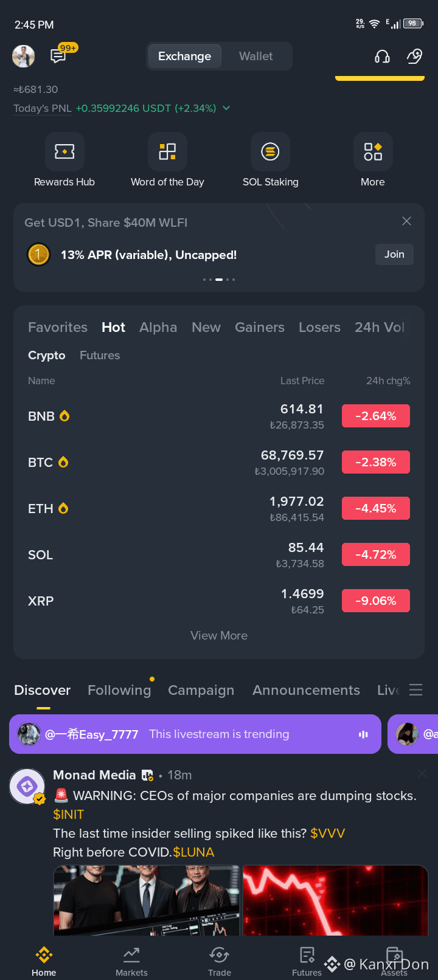Image resolution: width=438 pixels, height=980 pixels.
Task: Open the $VVV ticker link in post
Action: click(327, 833)
